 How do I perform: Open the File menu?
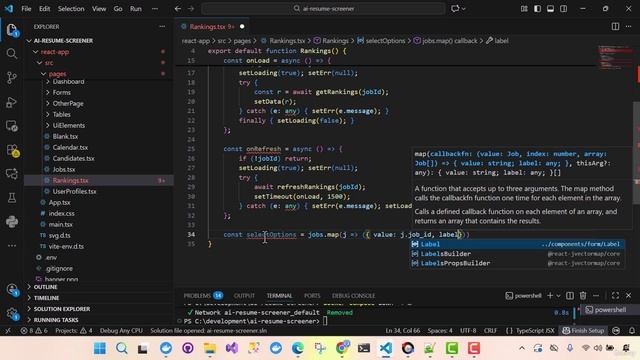[26, 9]
